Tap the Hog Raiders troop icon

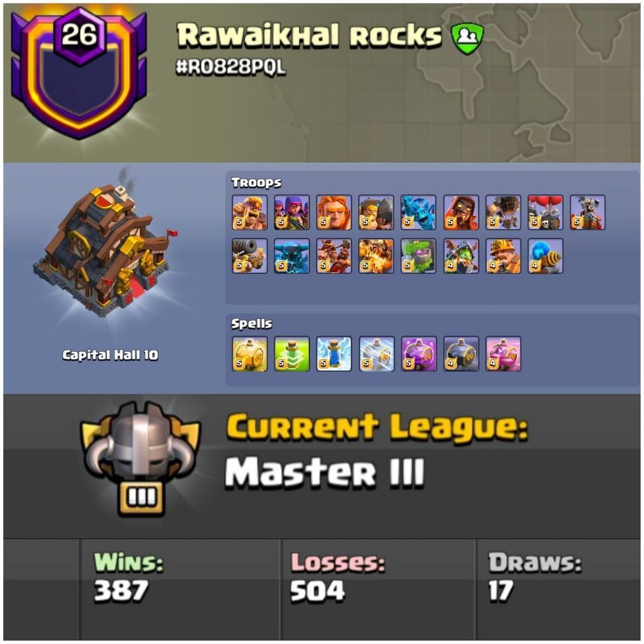point(334,256)
